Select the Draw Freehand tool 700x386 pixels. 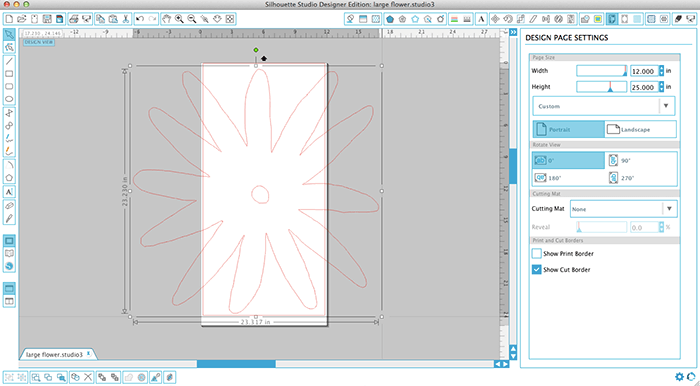9,139
